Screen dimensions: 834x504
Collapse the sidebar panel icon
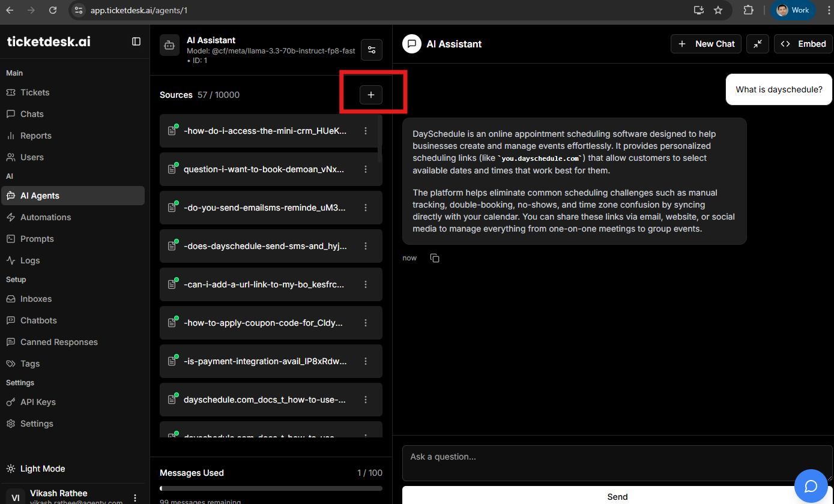tap(136, 41)
